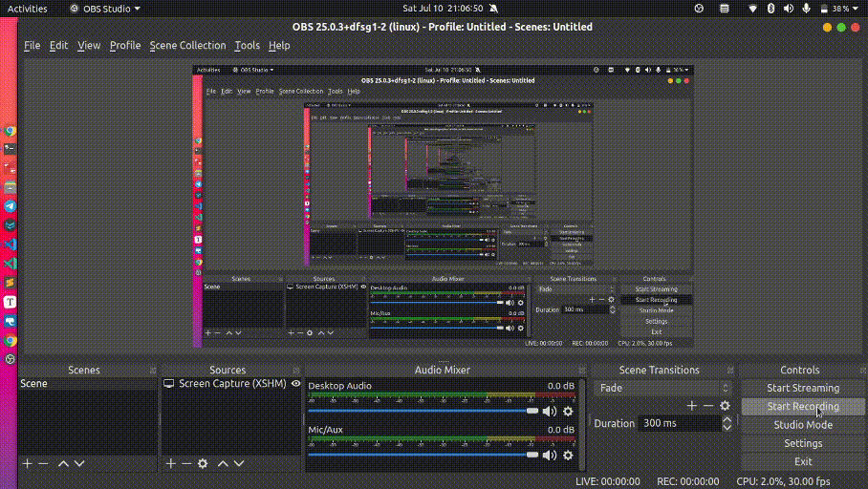Move scene down with arrow icon

point(79,463)
